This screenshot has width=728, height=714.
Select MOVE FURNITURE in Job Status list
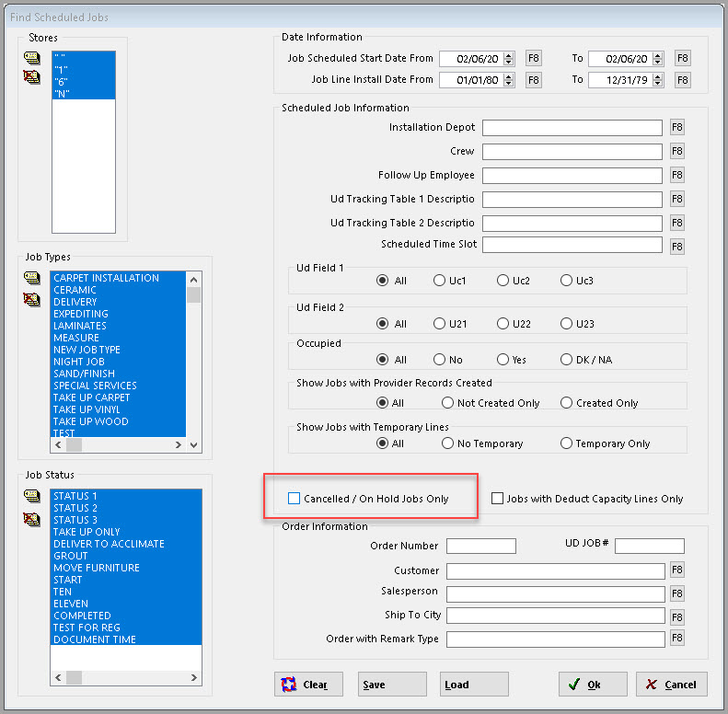[126, 568]
